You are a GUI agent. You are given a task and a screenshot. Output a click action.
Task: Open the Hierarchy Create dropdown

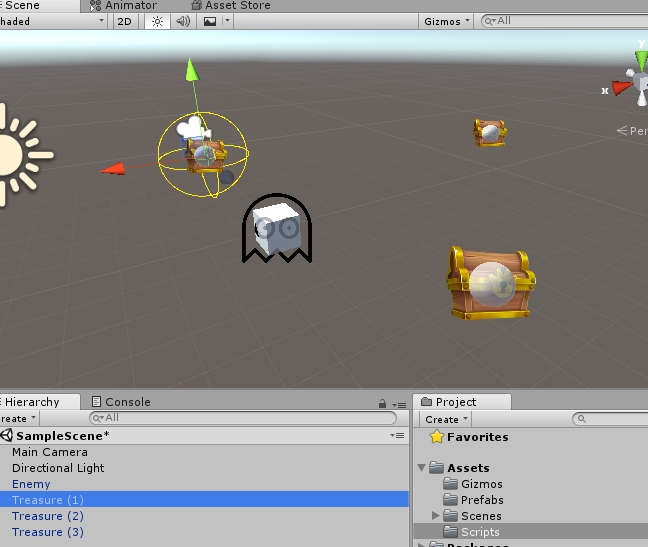(19, 419)
